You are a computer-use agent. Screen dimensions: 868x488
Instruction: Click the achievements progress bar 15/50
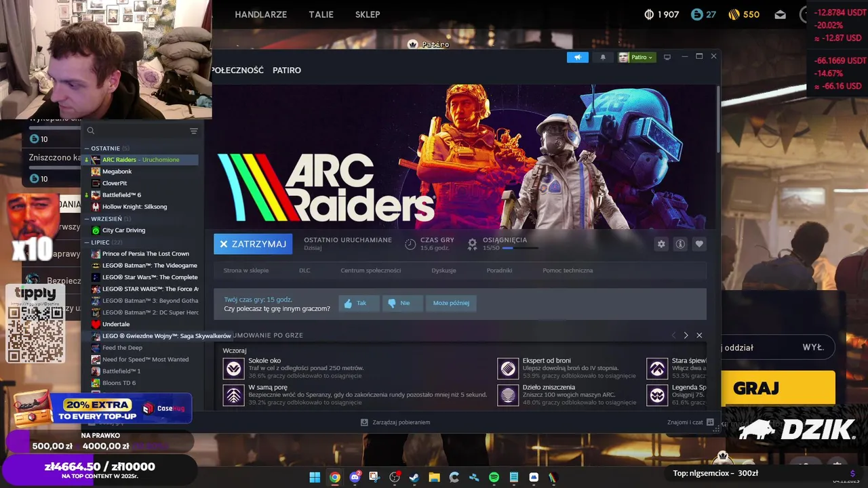tap(520, 248)
